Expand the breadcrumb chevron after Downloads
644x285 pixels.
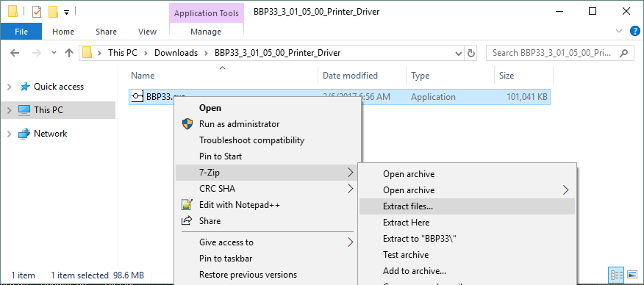pos(206,53)
